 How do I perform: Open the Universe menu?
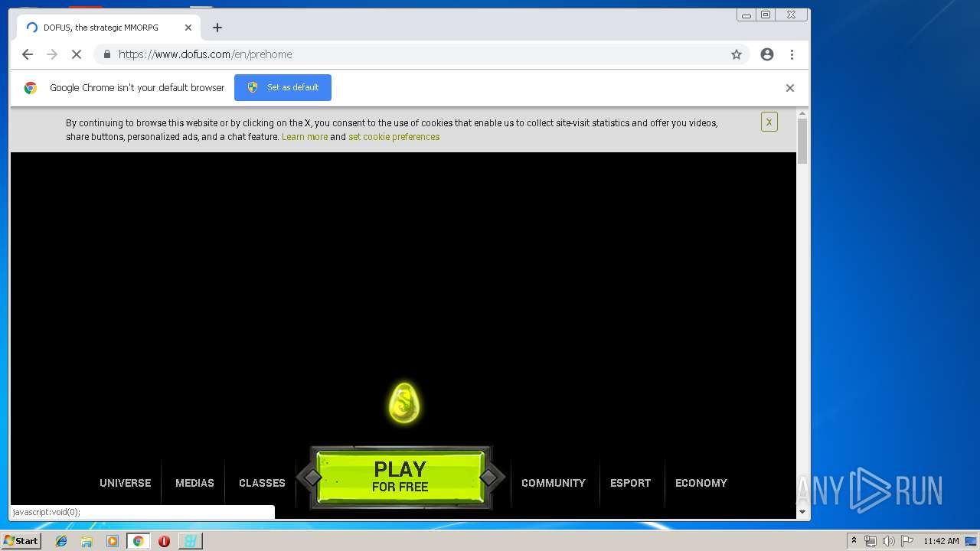pyautogui.click(x=126, y=483)
